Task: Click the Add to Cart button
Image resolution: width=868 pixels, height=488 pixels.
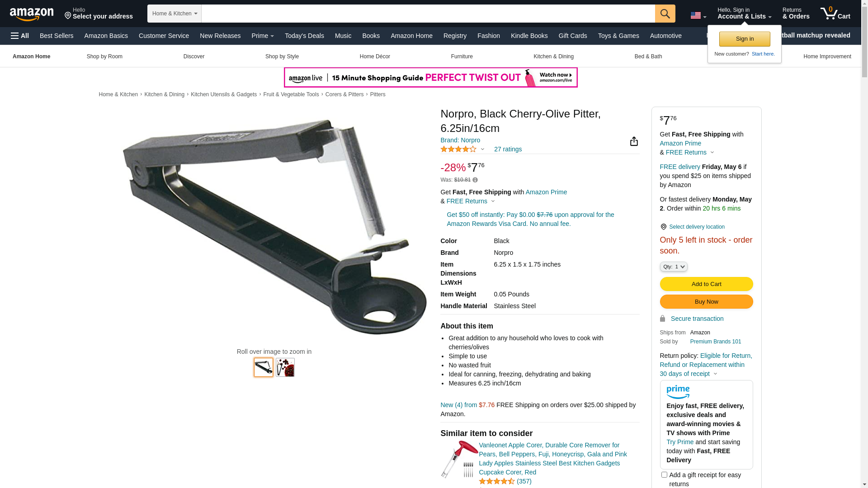Action: tap(706, 284)
